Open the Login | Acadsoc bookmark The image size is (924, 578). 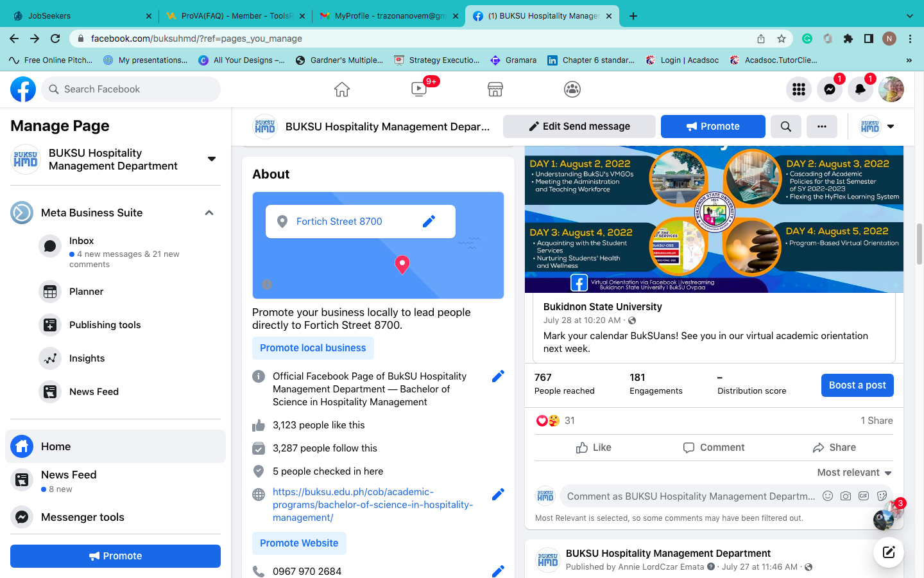click(x=682, y=60)
